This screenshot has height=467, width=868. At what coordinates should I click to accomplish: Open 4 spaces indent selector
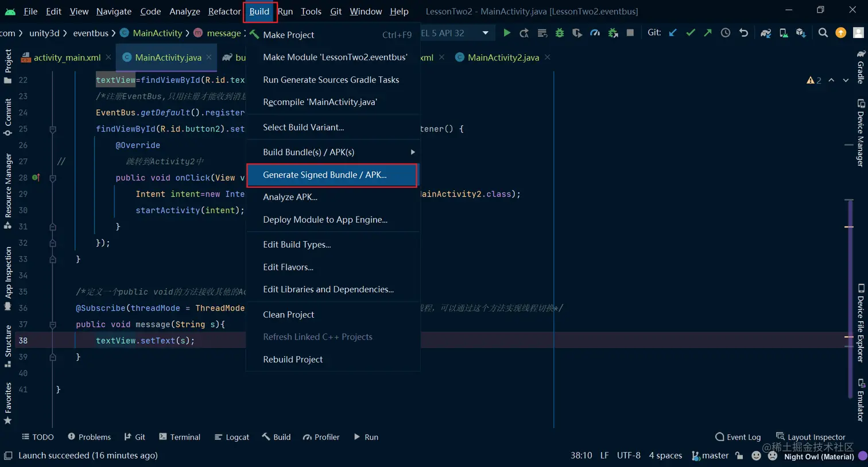point(665,456)
